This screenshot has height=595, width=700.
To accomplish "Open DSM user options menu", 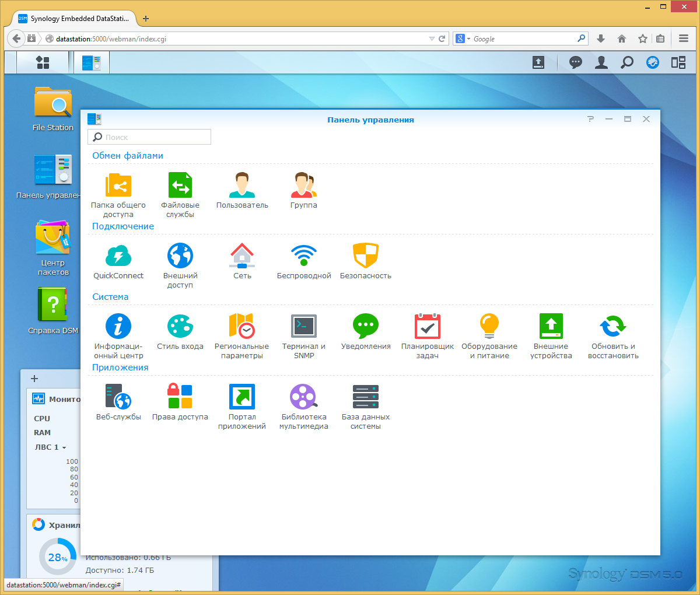I will pos(601,62).
